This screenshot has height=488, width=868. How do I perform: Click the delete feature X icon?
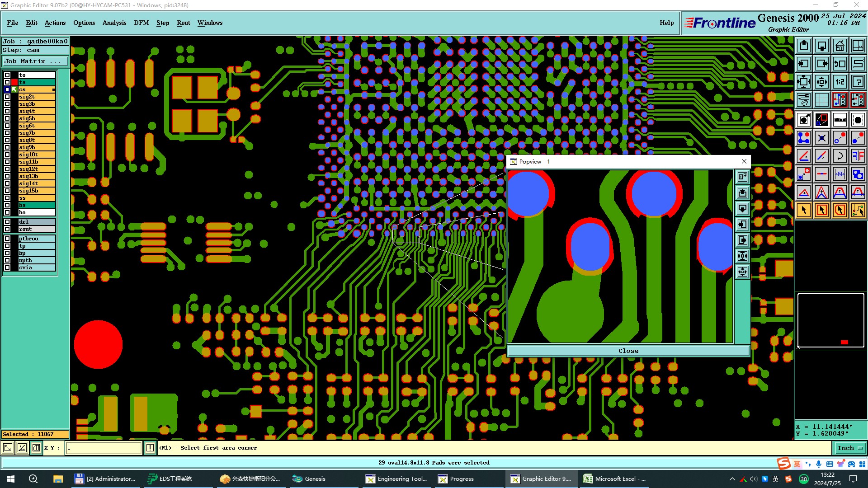pos(821,138)
